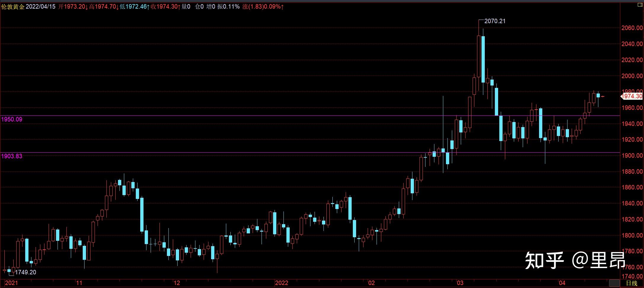Click the 04 month marker on time axis
This screenshot has width=644, height=288.
562,283
